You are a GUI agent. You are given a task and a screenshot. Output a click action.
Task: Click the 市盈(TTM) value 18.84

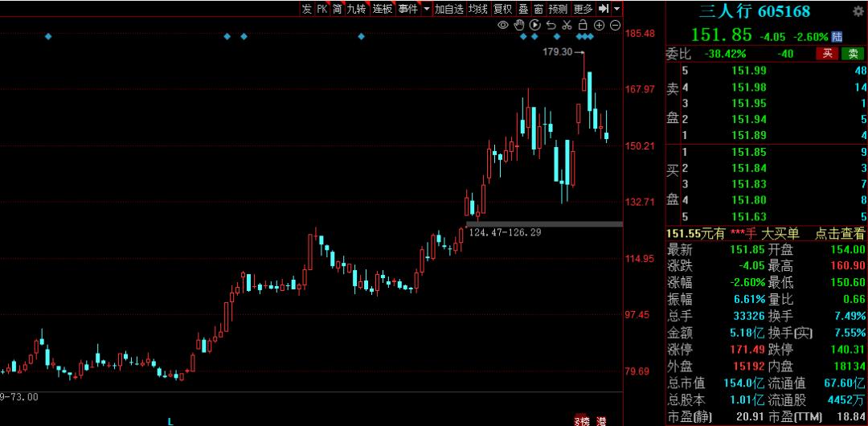tap(850, 416)
